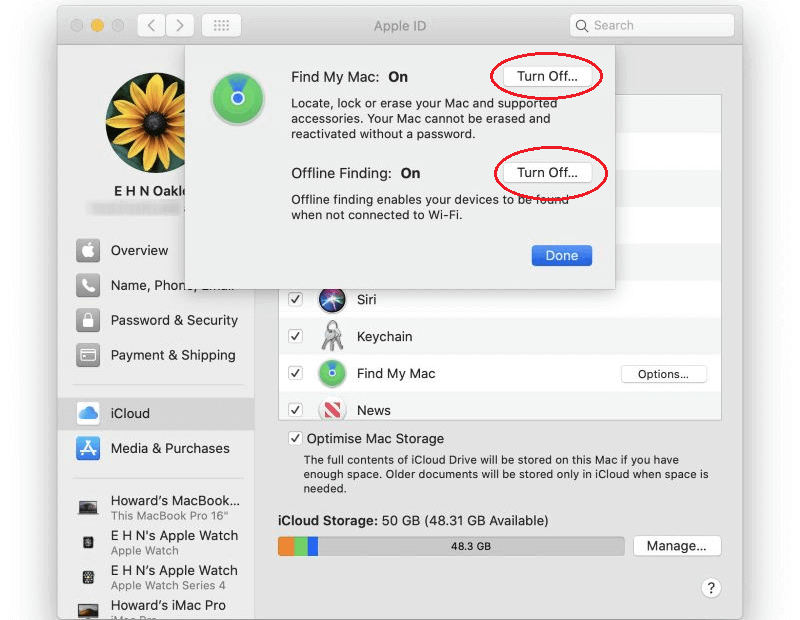The width and height of the screenshot is (800, 620).
Task: Open the Name, Phone, Email settings
Action: [140, 285]
